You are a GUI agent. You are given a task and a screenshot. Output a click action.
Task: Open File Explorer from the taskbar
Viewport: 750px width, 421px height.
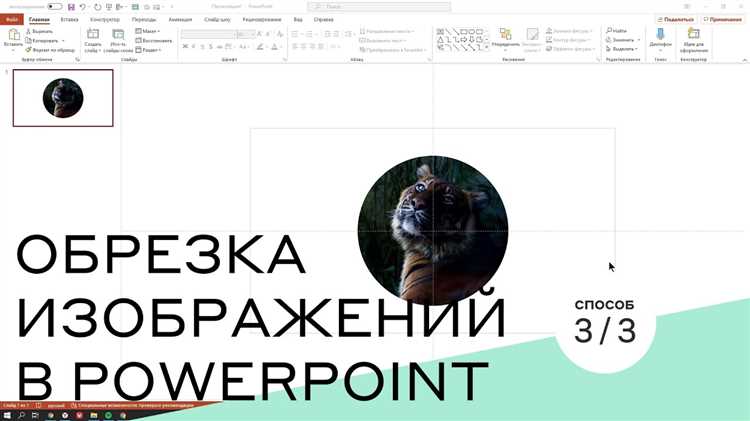pyautogui.click(x=94, y=415)
